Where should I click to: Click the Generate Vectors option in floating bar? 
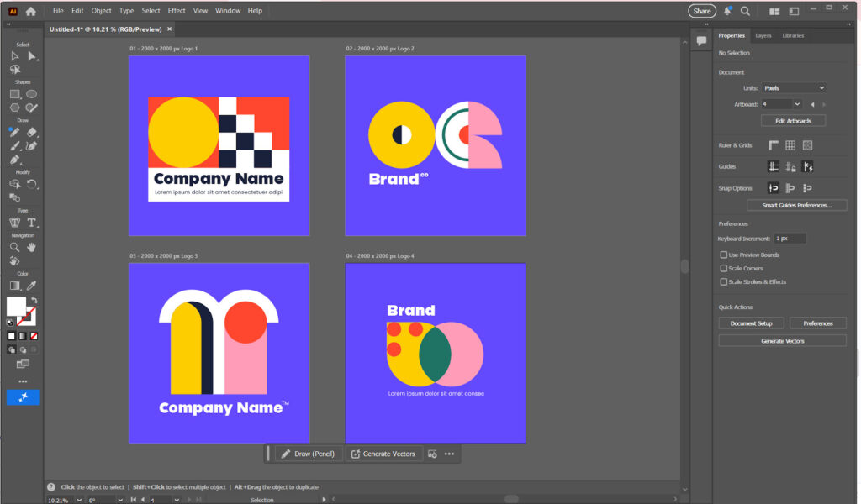coord(383,454)
